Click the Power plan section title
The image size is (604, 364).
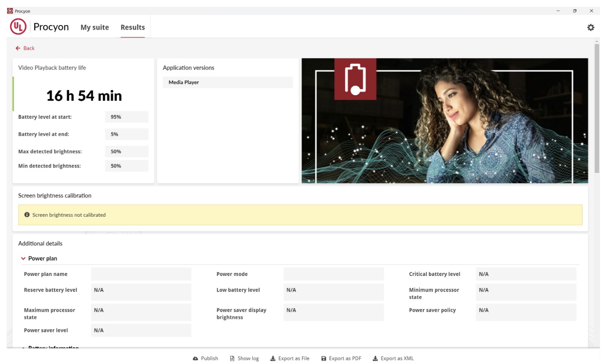coord(43,259)
